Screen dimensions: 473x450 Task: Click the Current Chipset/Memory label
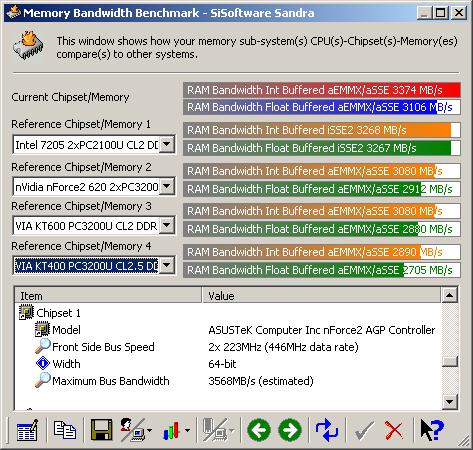pyautogui.click(x=70, y=97)
